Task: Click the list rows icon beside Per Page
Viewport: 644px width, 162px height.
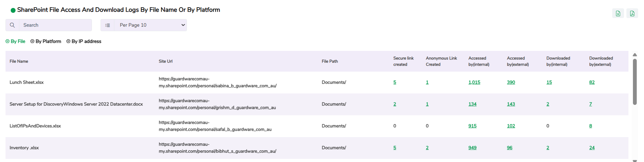Action: [107, 25]
